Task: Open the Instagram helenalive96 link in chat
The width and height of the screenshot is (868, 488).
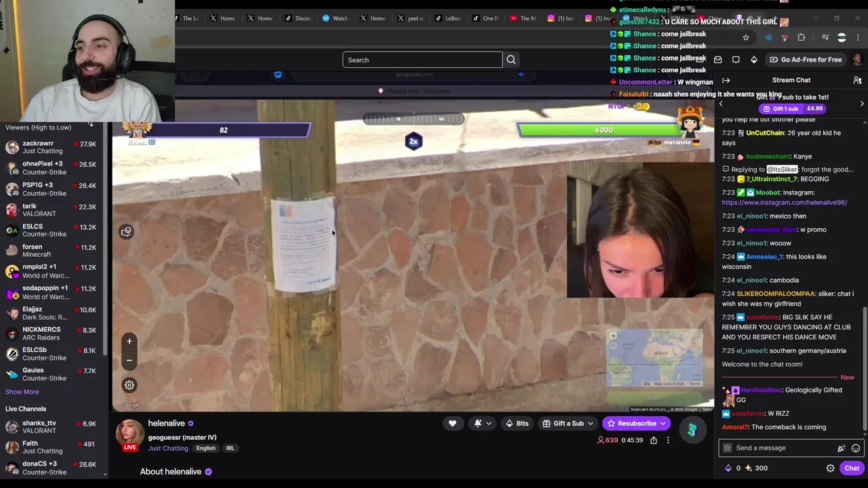Action: click(784, 202)
